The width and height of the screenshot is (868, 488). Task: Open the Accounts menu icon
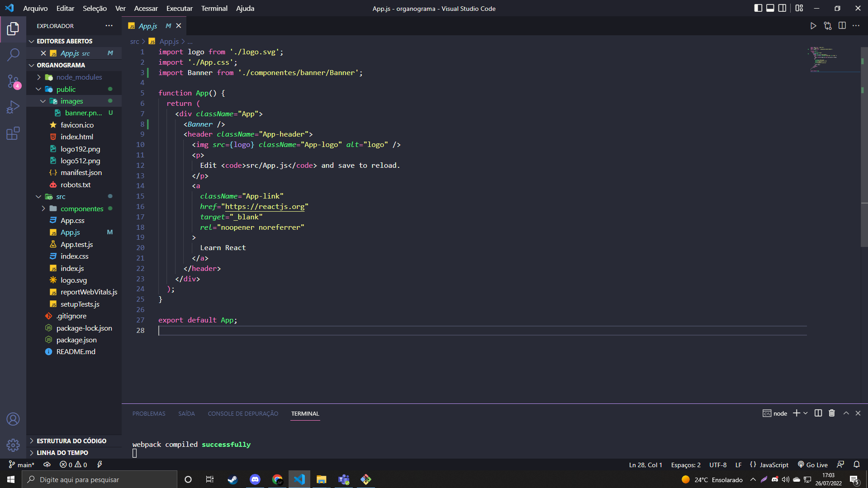pos(13,419)
